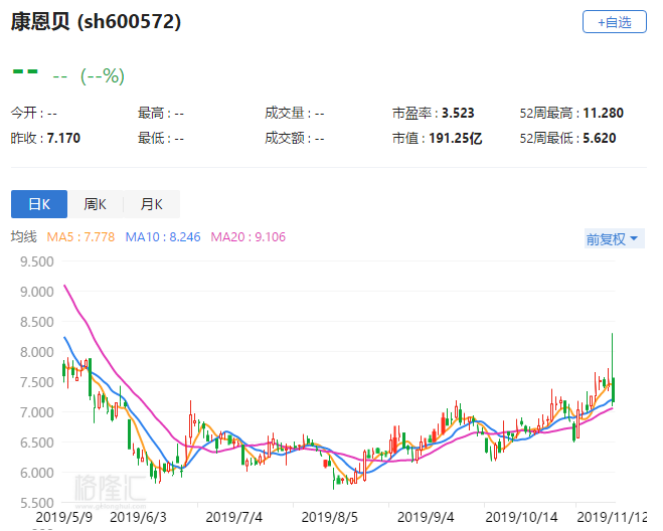Viewport: 663px width, 531px height.
Task: Click the 市值 value 191.25亿
Action: (x=455, y=138)
